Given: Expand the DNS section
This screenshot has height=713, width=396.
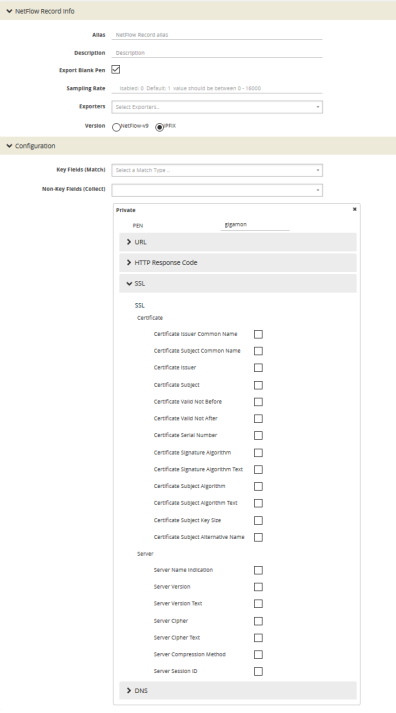Looking at the screenshot, I should coord(238,690).
